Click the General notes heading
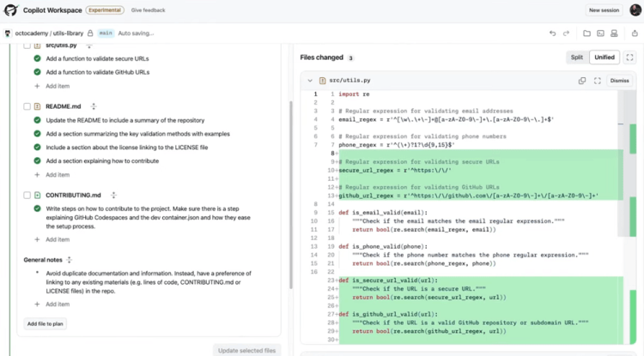 point(43,260)
